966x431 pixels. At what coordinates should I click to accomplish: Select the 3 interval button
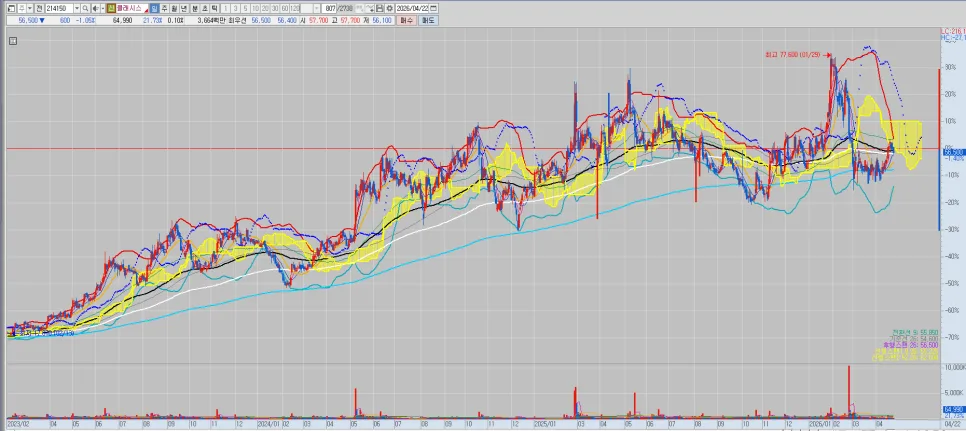235,9
